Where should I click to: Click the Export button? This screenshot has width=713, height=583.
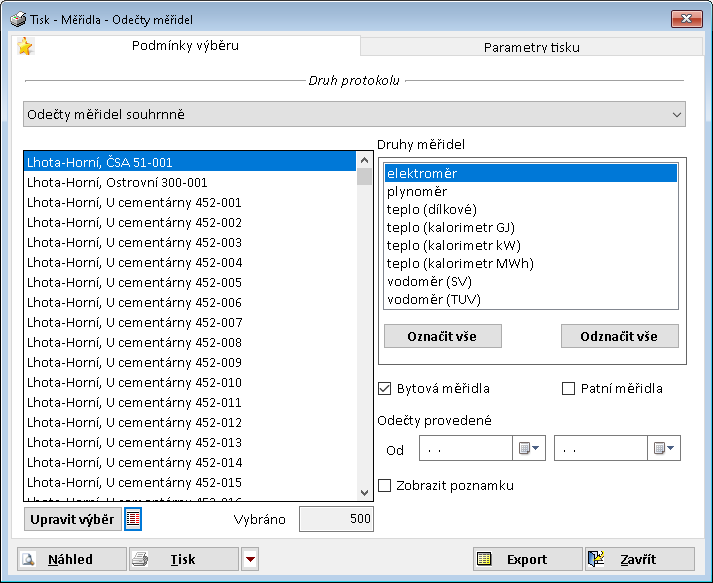tap(526, 560)
